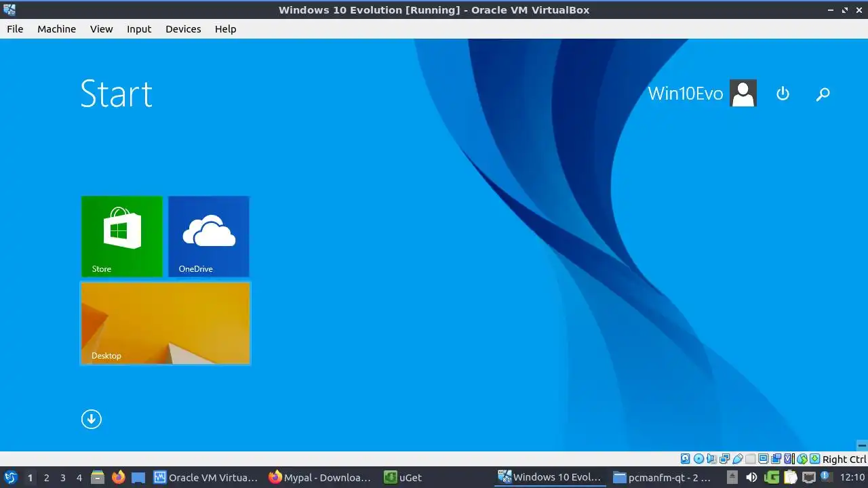The width and height of the screenshot is (868, 488).
Task: Open the Help menu
Action: [x=226, y=29]
